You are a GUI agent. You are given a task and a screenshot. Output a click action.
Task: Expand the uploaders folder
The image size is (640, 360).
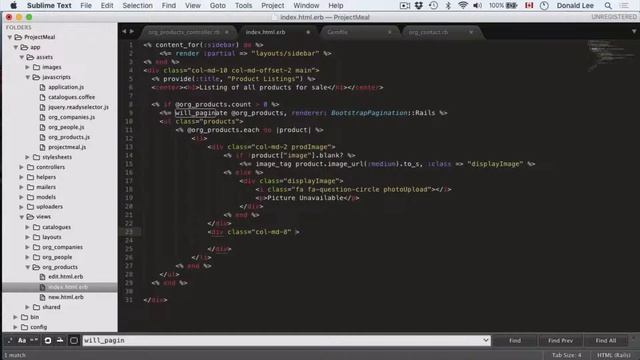click(22, 207)
